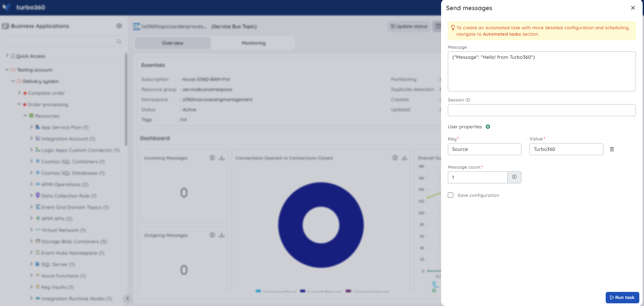Click the Service Bus Topic resource icon
644x306 pixels.
click(x=136, y=26)
